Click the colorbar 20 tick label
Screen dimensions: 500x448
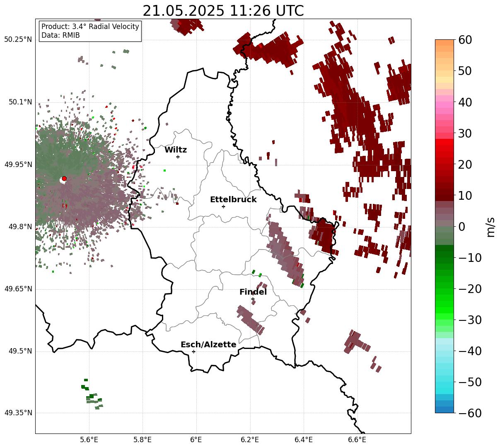coord(465,165)
